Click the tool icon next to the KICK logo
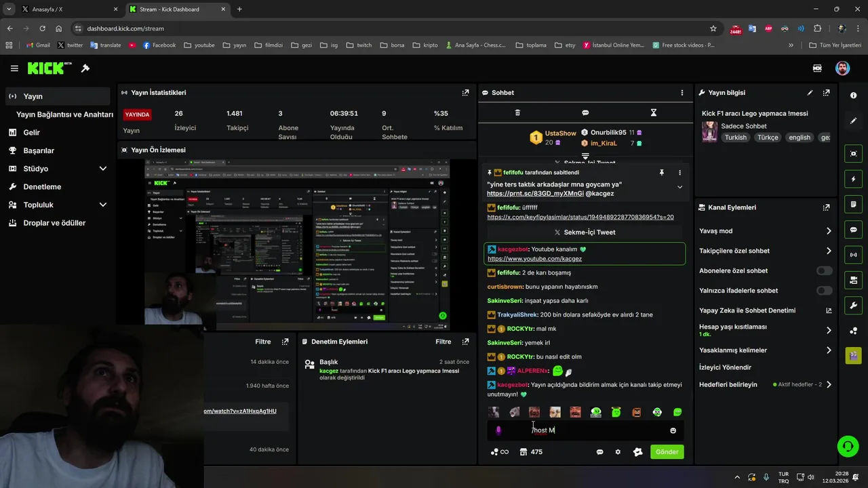Image resolution: width=868 pixels, height=488 pixels. [x=85, y=68]
